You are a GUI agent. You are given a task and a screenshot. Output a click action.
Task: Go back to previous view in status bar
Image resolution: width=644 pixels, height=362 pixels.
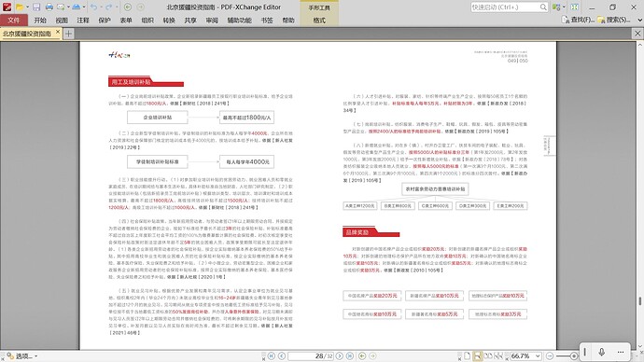[x=362, y=355]
